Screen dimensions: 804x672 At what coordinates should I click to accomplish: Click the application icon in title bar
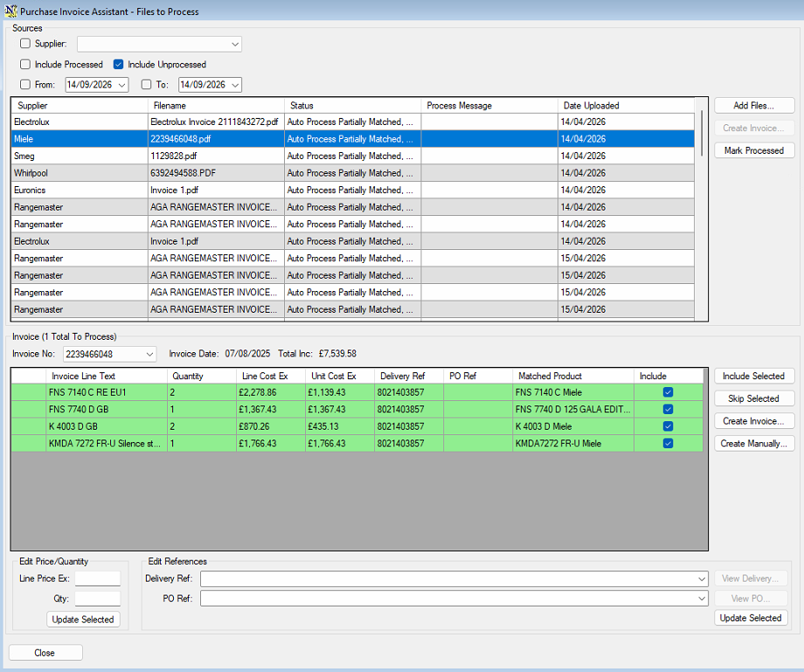[x=10, y=10]
